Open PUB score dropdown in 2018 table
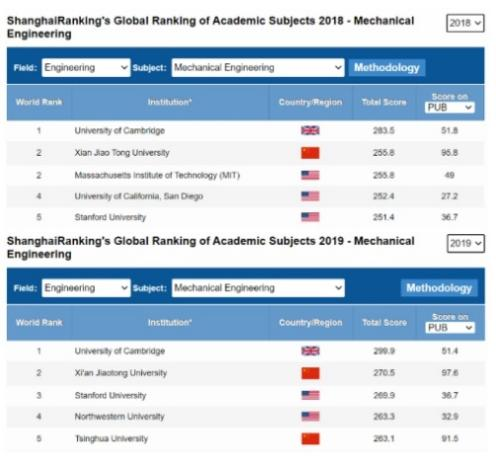This screenshot has width=496, height=465. point(449,107)
